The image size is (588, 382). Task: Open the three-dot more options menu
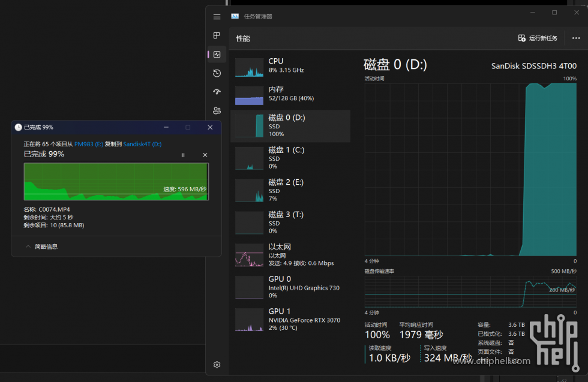coord(576,38)
